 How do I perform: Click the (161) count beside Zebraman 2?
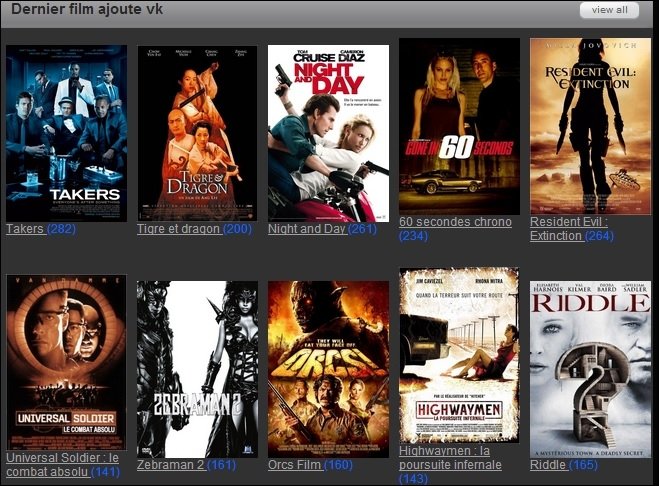221,465
